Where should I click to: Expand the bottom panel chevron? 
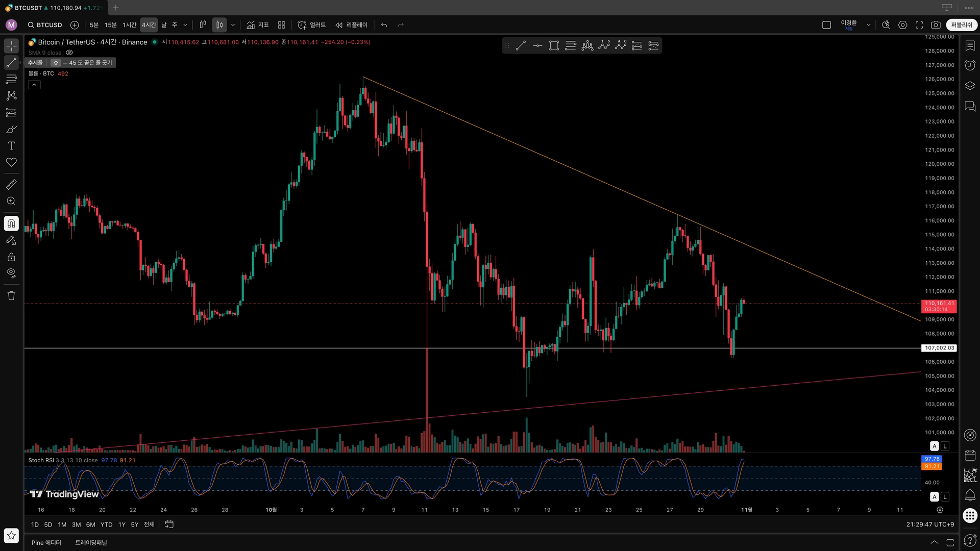tap(934, 542)
